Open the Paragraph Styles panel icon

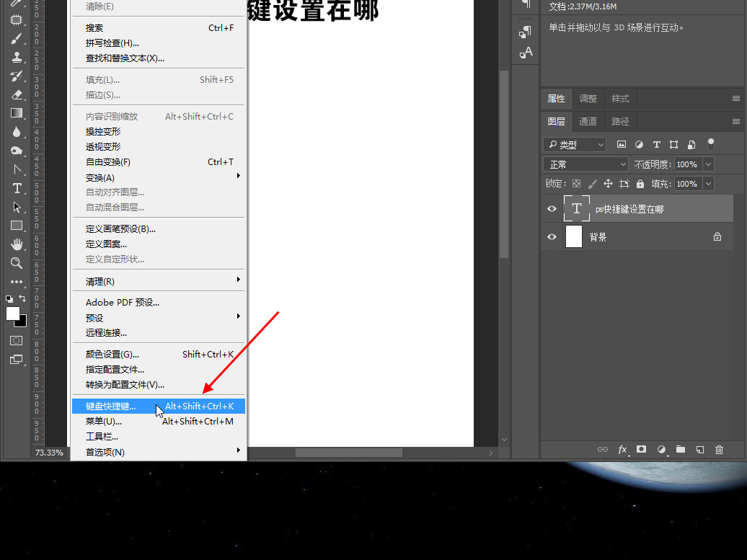point(525,32)
